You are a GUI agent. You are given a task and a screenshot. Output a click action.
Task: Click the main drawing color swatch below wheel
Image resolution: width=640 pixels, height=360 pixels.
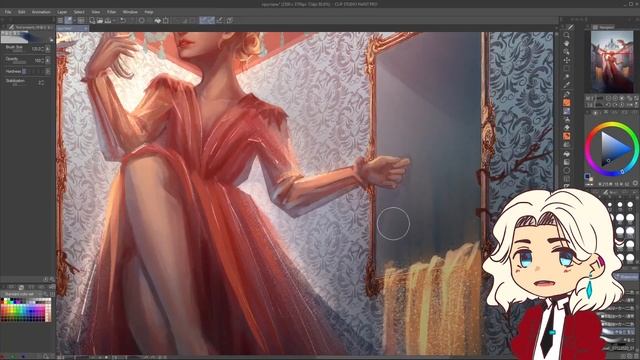pos(587,176)
